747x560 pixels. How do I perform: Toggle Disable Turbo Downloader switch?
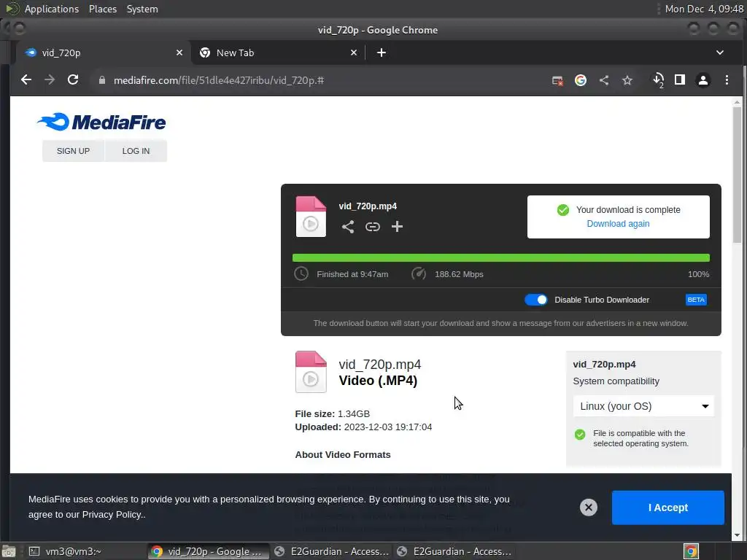[x=536, y=300]
